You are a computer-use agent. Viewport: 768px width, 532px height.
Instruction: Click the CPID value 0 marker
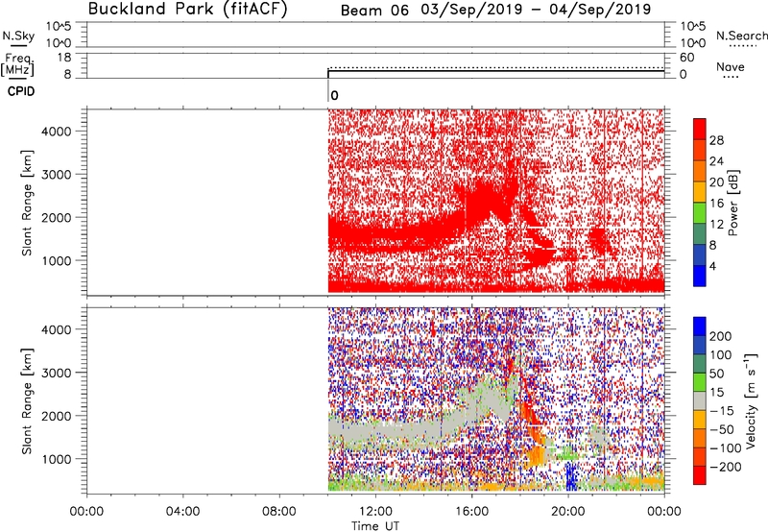(334, 95)
